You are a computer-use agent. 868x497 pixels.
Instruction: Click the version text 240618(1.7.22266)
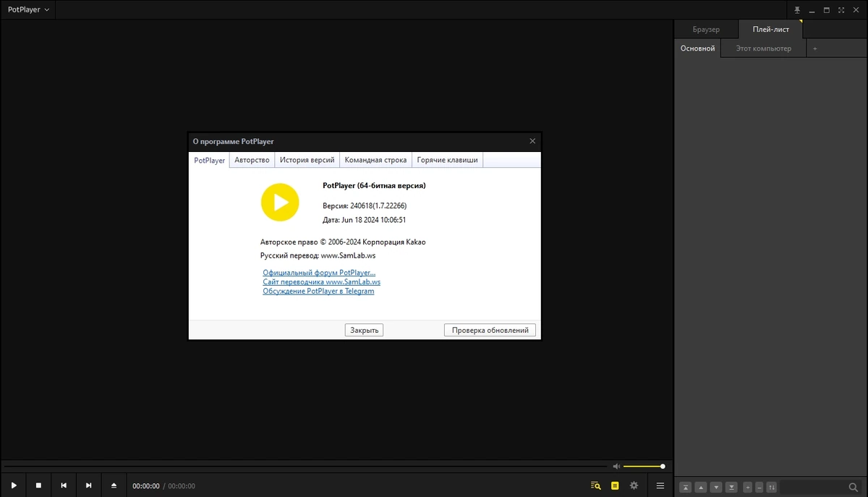coord(380,205)
